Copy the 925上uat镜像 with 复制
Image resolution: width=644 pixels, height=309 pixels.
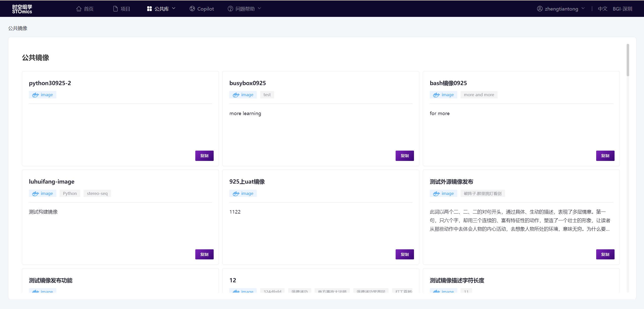point(405,254)
